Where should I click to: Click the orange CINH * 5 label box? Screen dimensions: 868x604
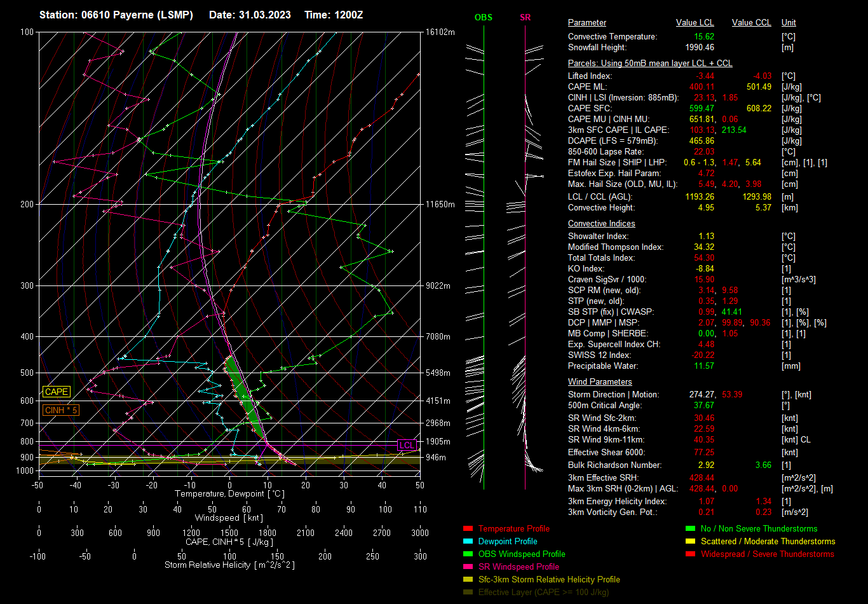click(61, 411)
